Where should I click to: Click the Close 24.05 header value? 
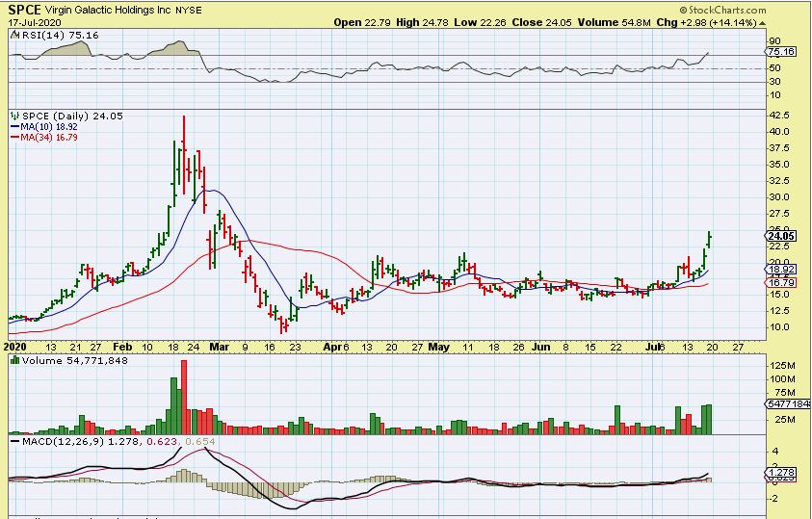(541, 22)
